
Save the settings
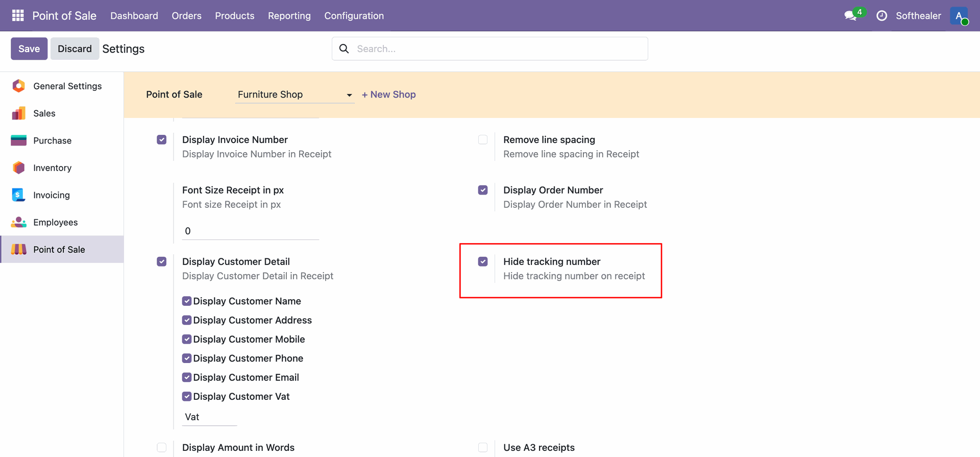[29, 49]
